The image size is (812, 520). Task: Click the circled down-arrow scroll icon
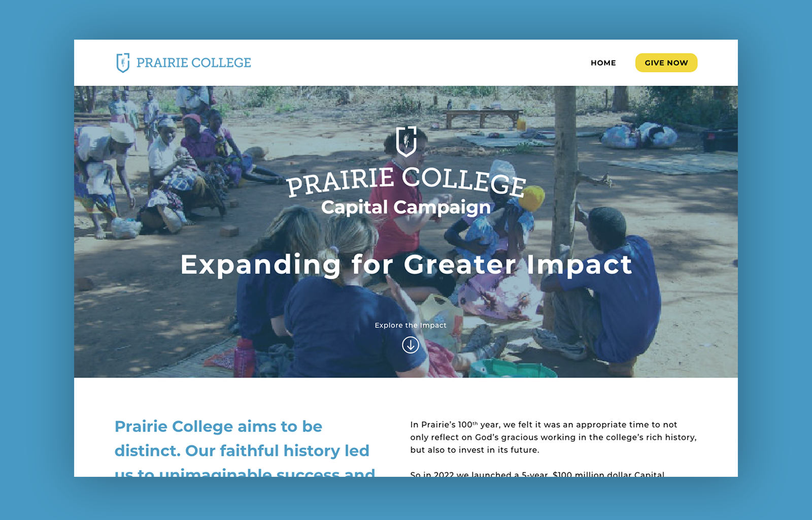[411, 345]
